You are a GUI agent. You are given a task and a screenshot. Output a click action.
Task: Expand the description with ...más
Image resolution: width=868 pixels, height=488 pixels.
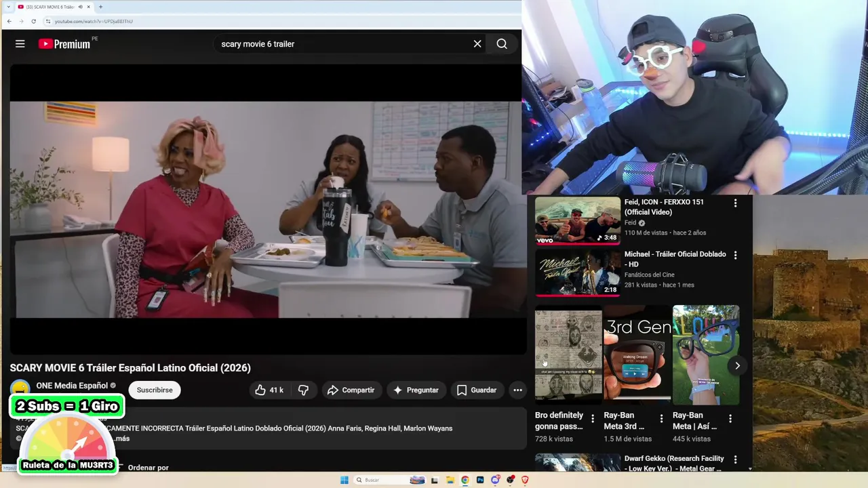122,439
